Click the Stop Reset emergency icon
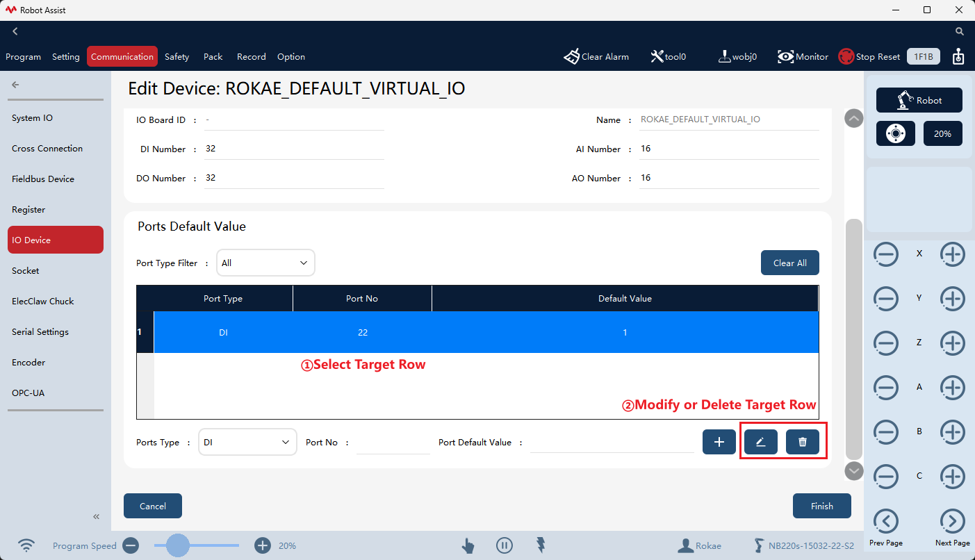 coord(846,57)
